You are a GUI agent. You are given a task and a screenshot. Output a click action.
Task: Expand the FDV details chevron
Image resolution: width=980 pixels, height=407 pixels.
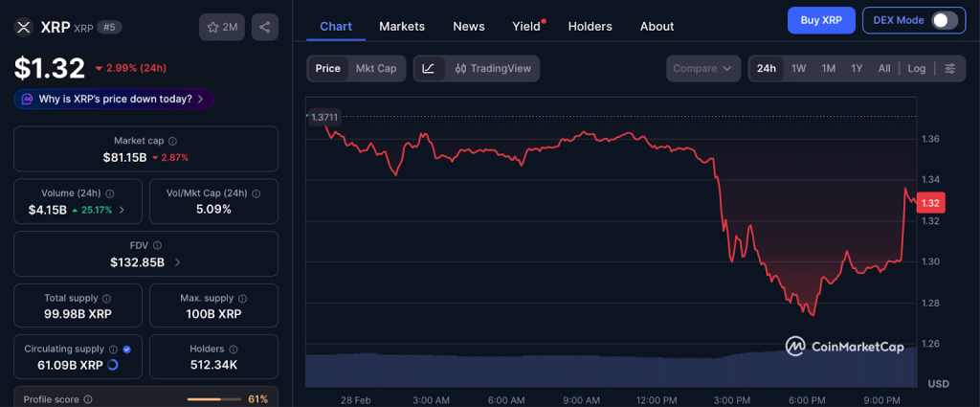[178, 262]
